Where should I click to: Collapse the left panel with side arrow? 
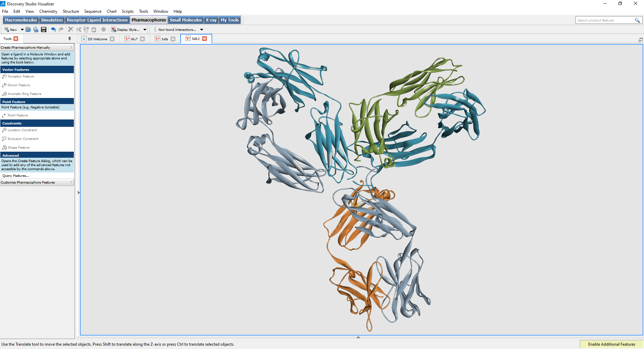click(79, 193)
